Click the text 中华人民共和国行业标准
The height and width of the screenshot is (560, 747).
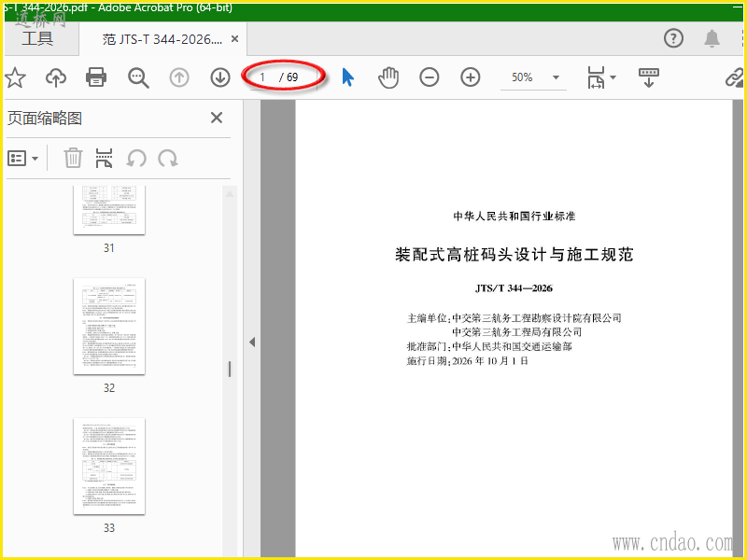tap(514, 217)
